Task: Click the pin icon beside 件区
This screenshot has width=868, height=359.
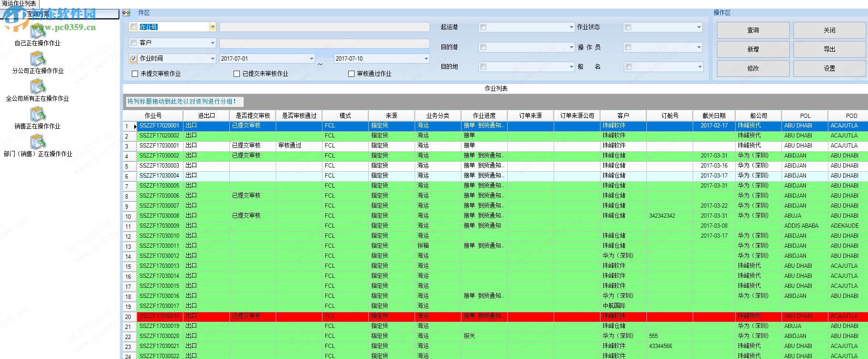Action: 127,13
